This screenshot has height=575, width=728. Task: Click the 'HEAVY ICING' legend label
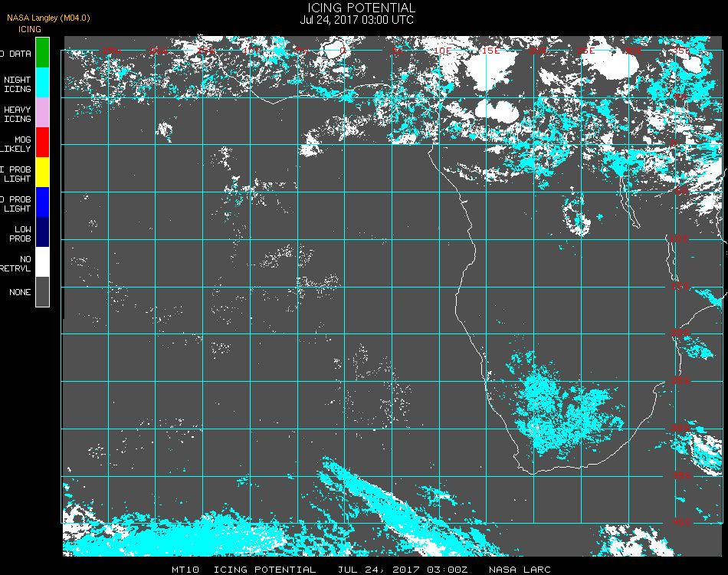coord(18,114)
